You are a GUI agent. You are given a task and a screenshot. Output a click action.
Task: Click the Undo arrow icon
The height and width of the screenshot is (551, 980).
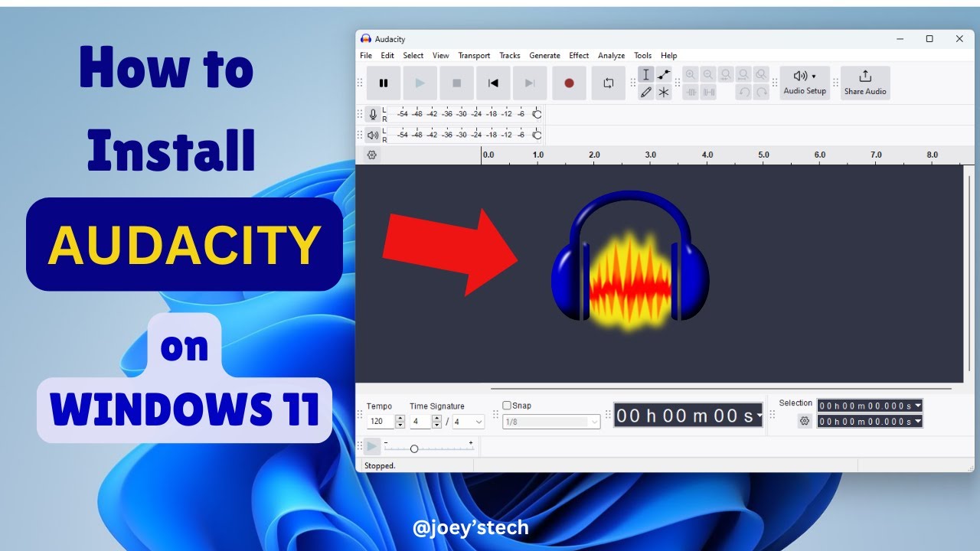pyautogui.click(x=743, y=92)
